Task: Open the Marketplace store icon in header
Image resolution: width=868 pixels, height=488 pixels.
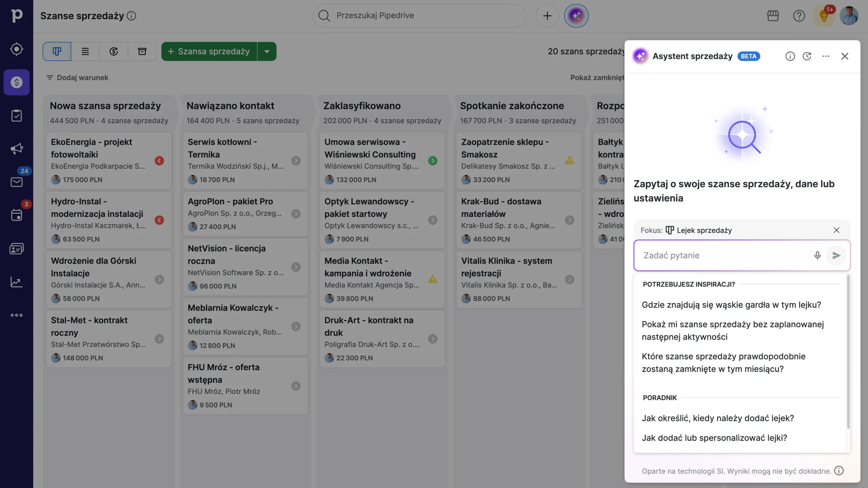Action: [773, 16]
